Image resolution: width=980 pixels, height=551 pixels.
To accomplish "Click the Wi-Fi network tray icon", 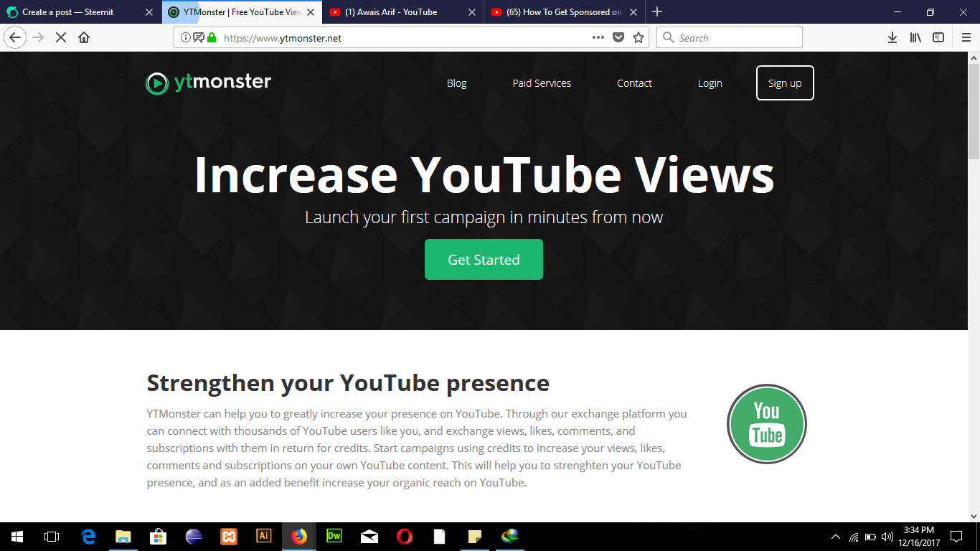I will pos(854,537).
